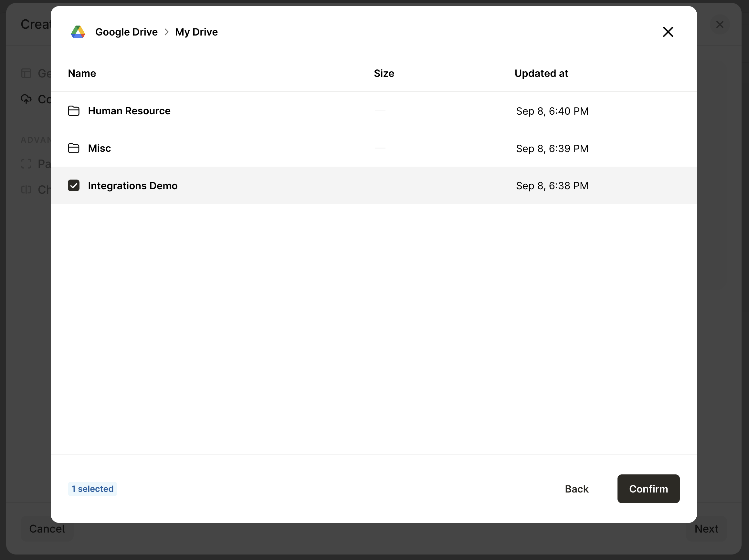749x560 pixels.
Task: Click the Sep 8, 6:38 PM timestamp
Action: pos(552,185)
